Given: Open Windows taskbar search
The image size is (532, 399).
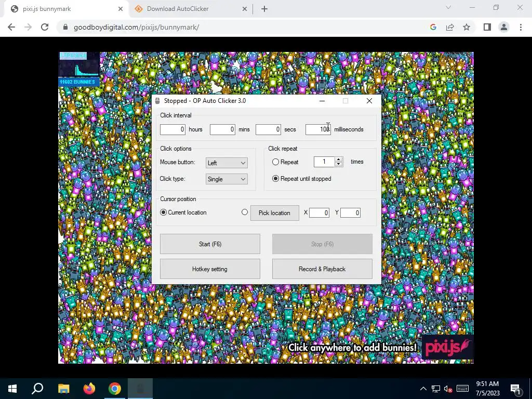Looking at the screenshot, I should tap(37, 389).
